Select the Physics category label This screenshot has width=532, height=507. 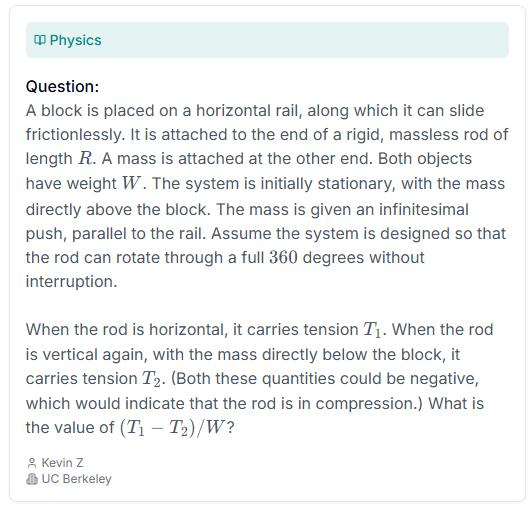coord(75,40)
